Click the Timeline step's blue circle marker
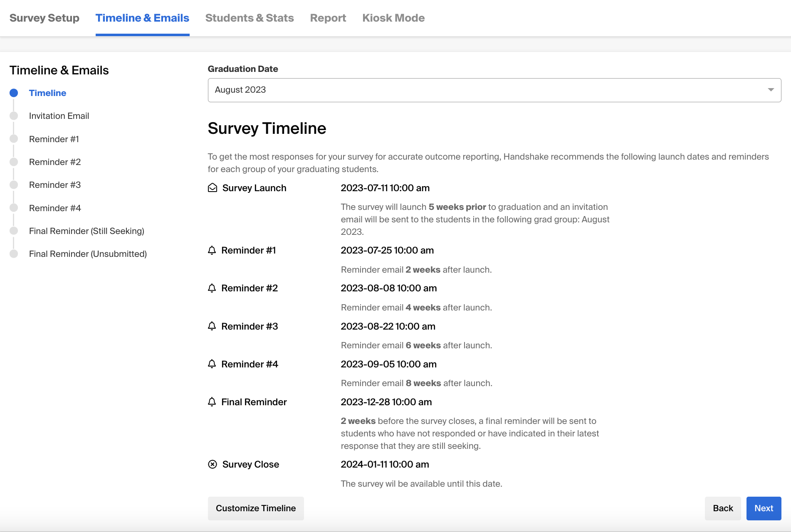This screenshot has width=791, height=532. 14,93
